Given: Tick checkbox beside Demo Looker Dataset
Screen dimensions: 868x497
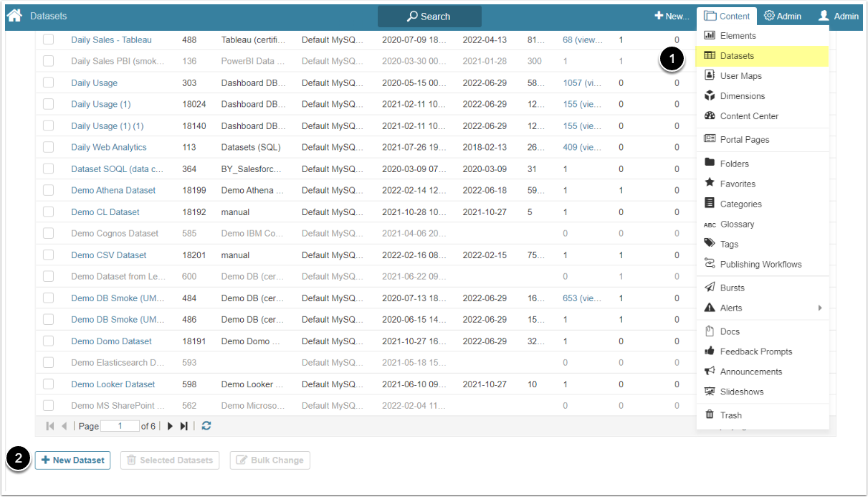Looking at the screenshot, I should click(x=48, y=384).
